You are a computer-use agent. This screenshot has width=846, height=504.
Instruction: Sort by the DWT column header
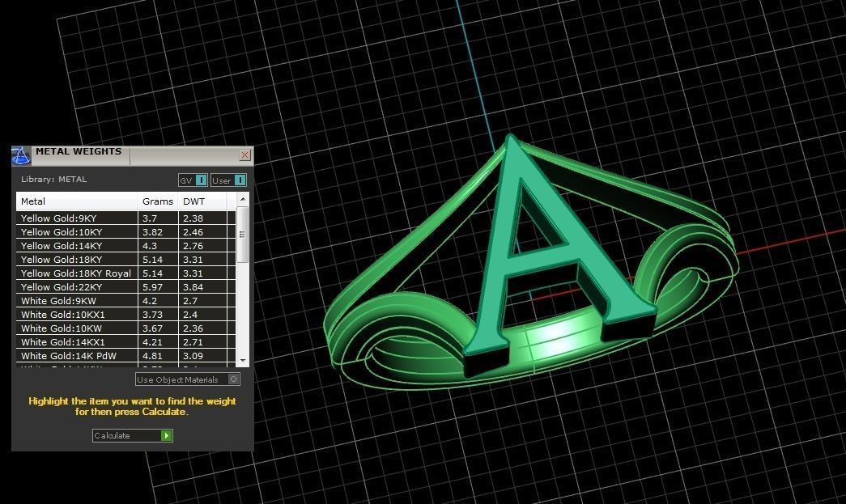click(x=202, y=201)
